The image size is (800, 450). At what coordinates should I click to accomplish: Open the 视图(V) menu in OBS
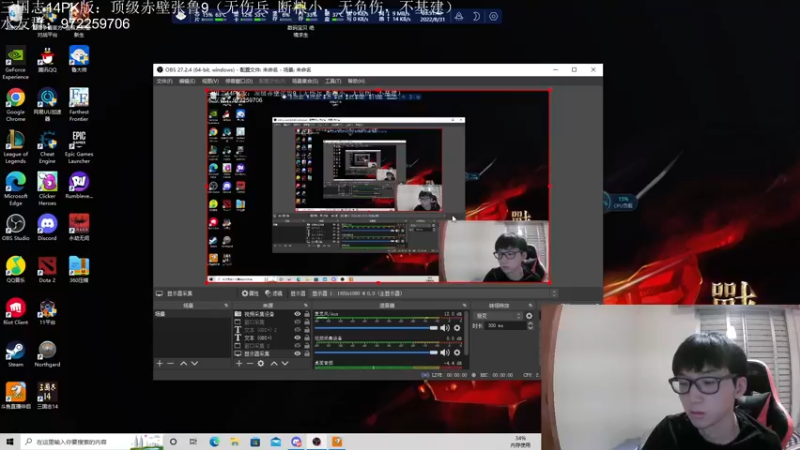pos(210,81)
